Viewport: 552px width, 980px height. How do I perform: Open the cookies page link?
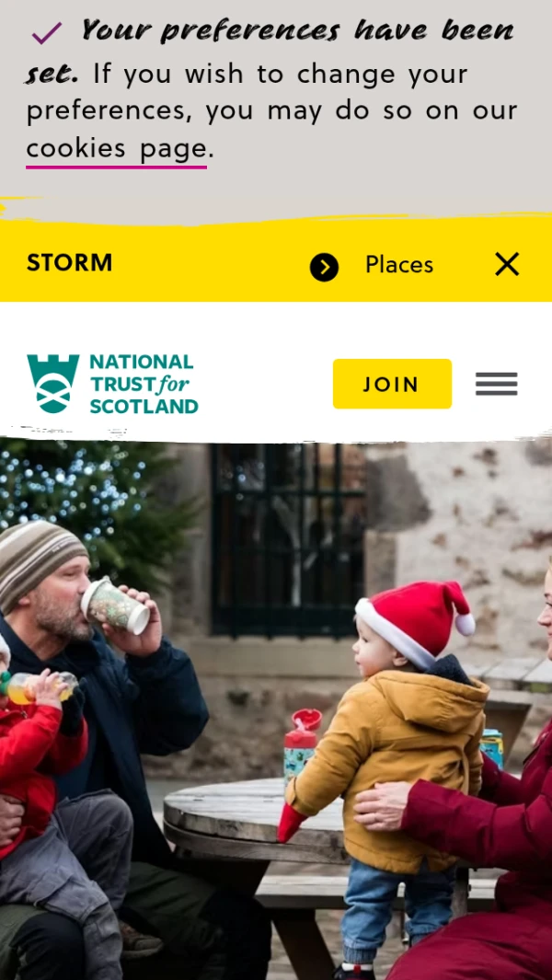pos(116,149)
